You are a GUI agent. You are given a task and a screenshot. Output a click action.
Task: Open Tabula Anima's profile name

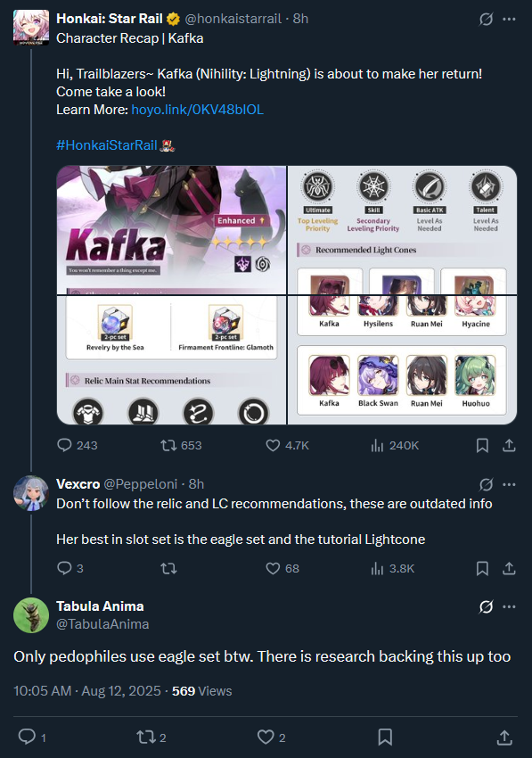[x=100, y=606]
